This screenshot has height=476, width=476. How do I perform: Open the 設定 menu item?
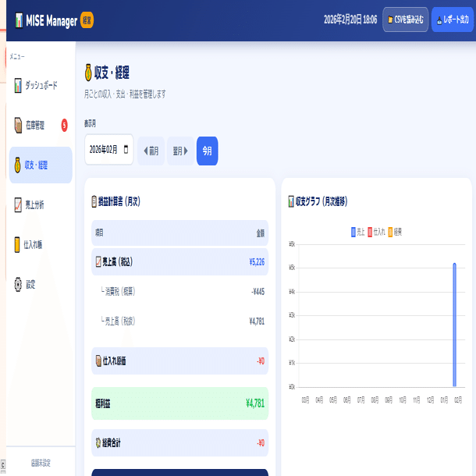(x=41, y=285)
